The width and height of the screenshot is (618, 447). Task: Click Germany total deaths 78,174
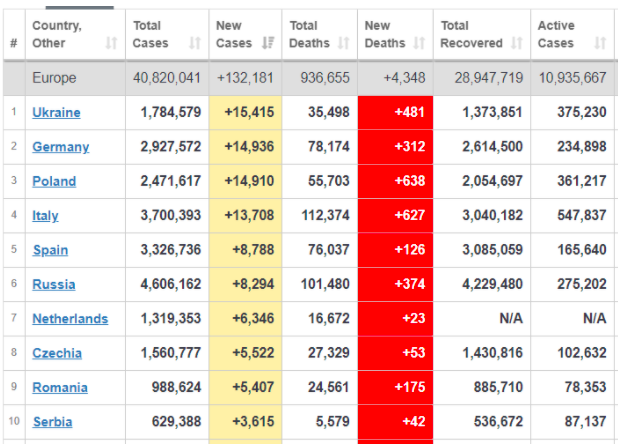329,147
